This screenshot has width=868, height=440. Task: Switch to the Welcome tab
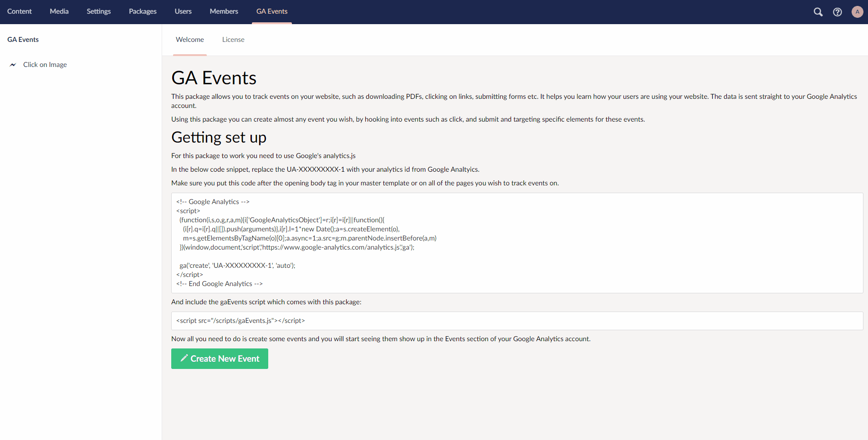point(190,40)
